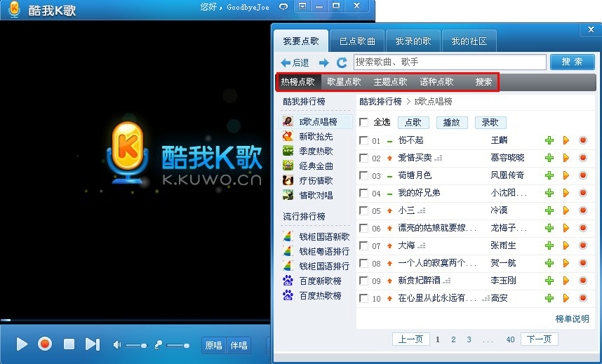Image resolution: width=602 pixels, height=364 pixels.
Task: Open the 季度热歌 chart
Action: [x=316, y=151]
